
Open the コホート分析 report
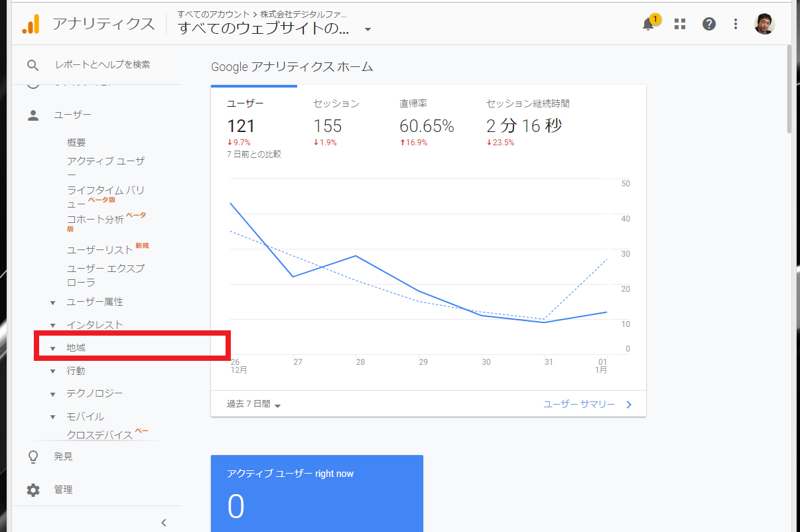(x=95, y=219)
